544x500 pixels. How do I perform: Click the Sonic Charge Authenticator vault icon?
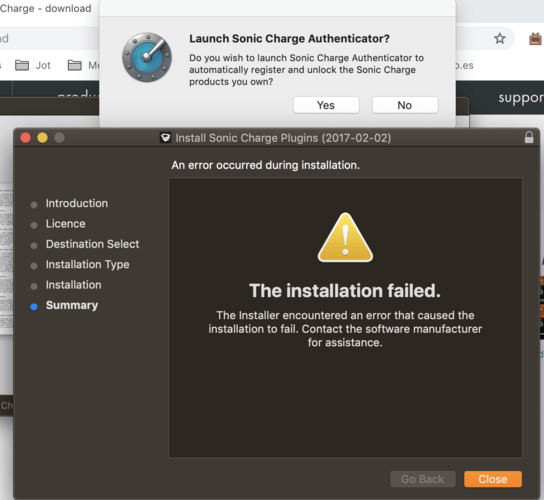[147, 57]
